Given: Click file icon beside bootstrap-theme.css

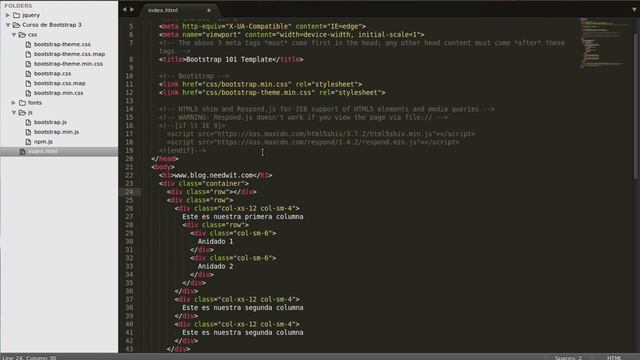Looking at the screenshot, I should pos(28,44).
